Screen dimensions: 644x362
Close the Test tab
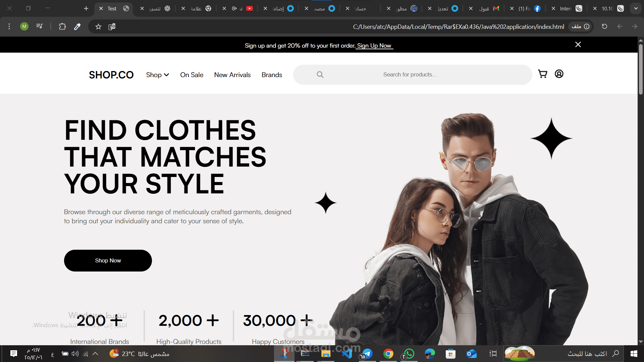101,8
